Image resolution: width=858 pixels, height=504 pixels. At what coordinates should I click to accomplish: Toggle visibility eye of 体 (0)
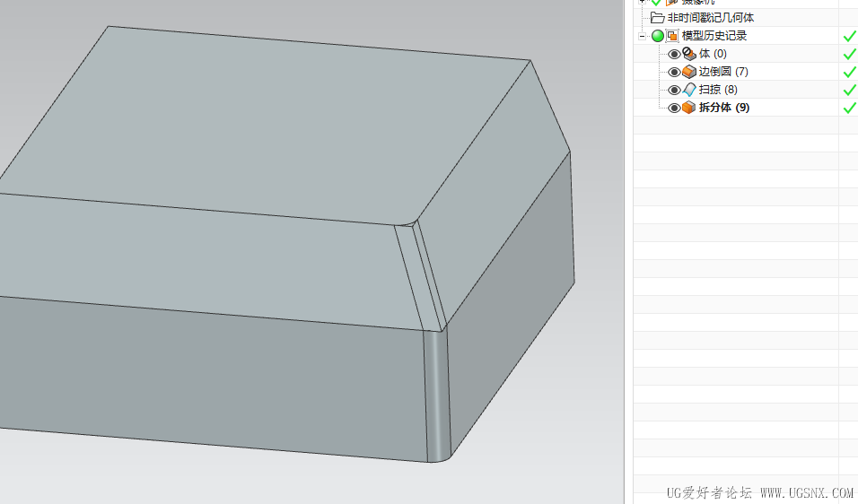point(674,54)
